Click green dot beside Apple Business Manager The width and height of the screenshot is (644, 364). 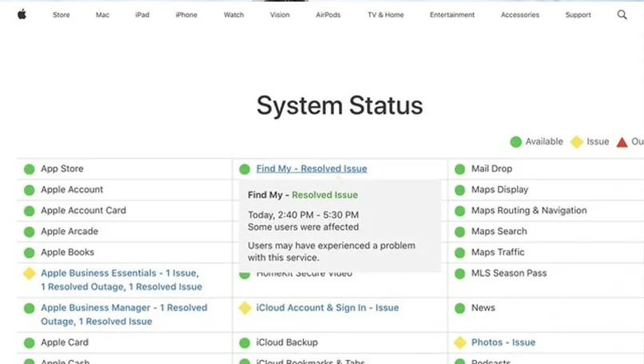[x=29, y=308]
